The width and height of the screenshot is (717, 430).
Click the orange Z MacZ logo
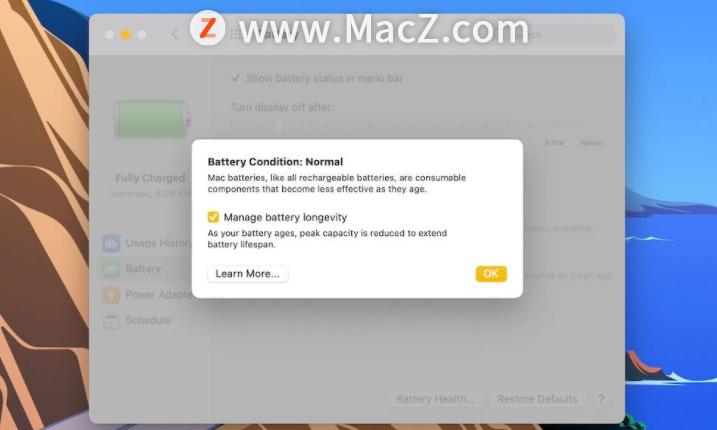[x=208, y=28]
